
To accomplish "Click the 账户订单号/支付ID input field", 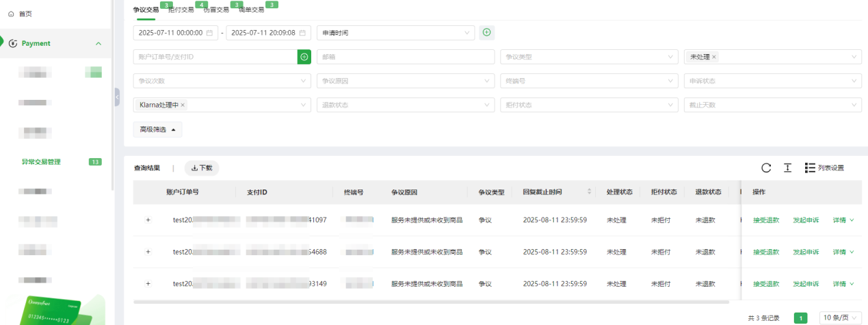I will point(215,57).
